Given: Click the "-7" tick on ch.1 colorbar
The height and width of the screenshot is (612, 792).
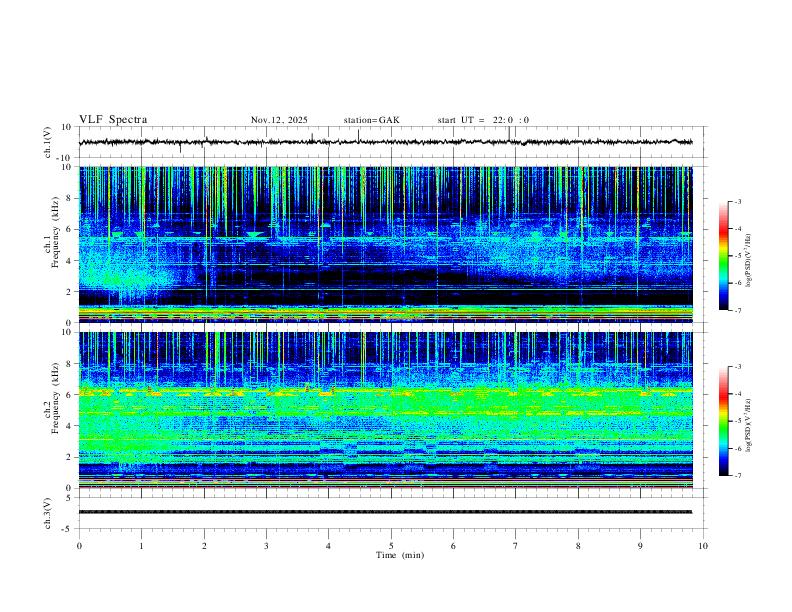Looking at the screenshot, I should (738, 310).
